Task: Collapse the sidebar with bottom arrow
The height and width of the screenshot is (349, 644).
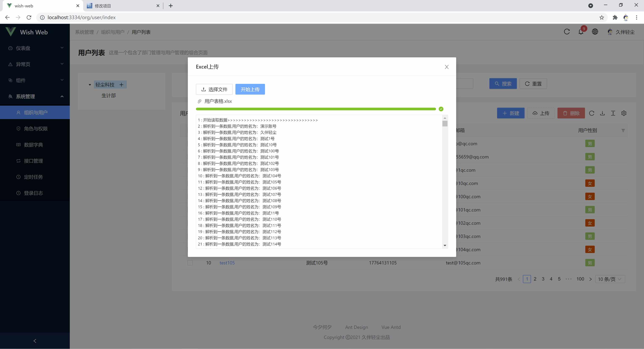Action: 35,341
